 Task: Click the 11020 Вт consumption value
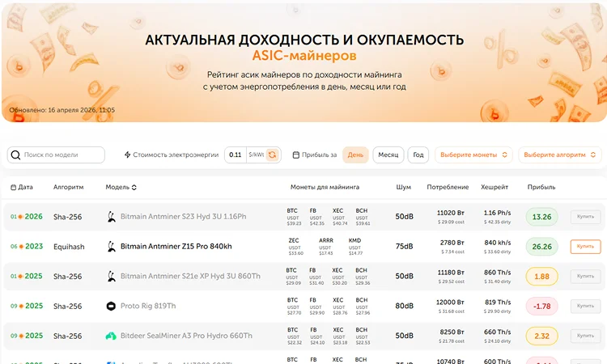point(451,213)
